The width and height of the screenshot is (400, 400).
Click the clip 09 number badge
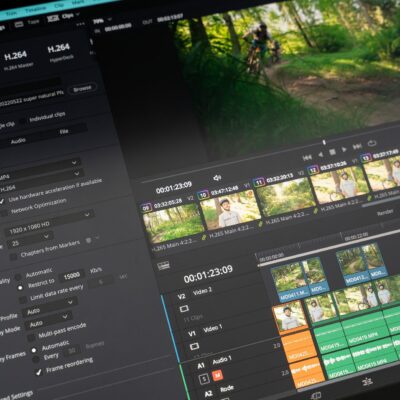[x=146, y=209]
